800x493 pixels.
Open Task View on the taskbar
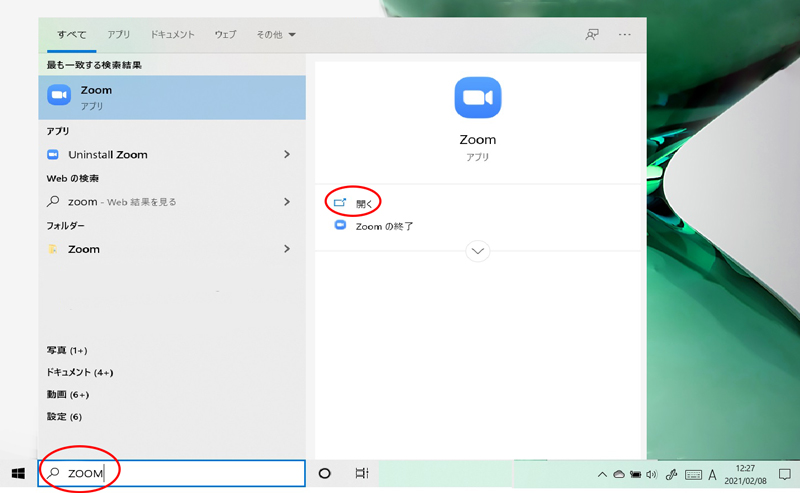point(362,474)
